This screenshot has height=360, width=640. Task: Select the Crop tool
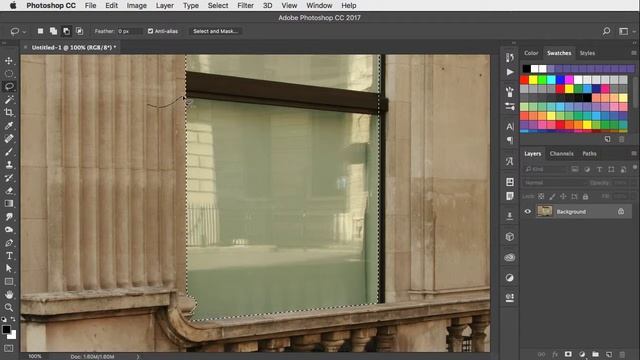tap(9, 113)
